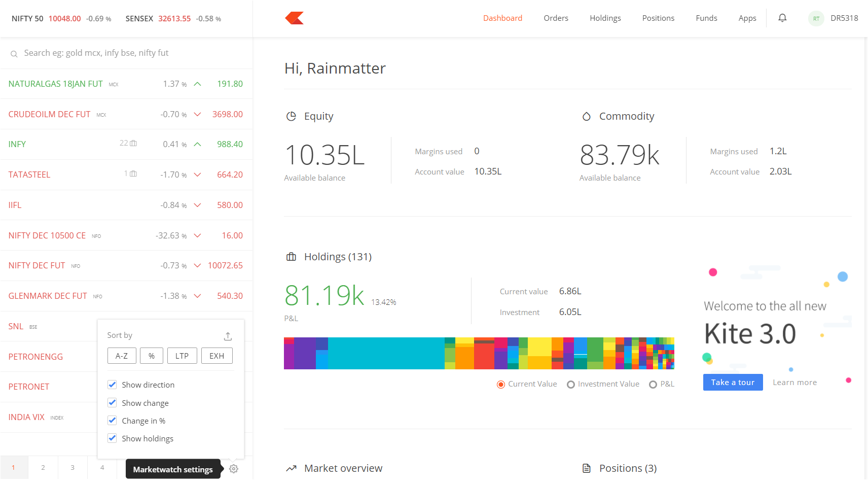868x485 pixels.
Task: Open the Funds tab
Action: pyautogui.click(x=706, y=18)
